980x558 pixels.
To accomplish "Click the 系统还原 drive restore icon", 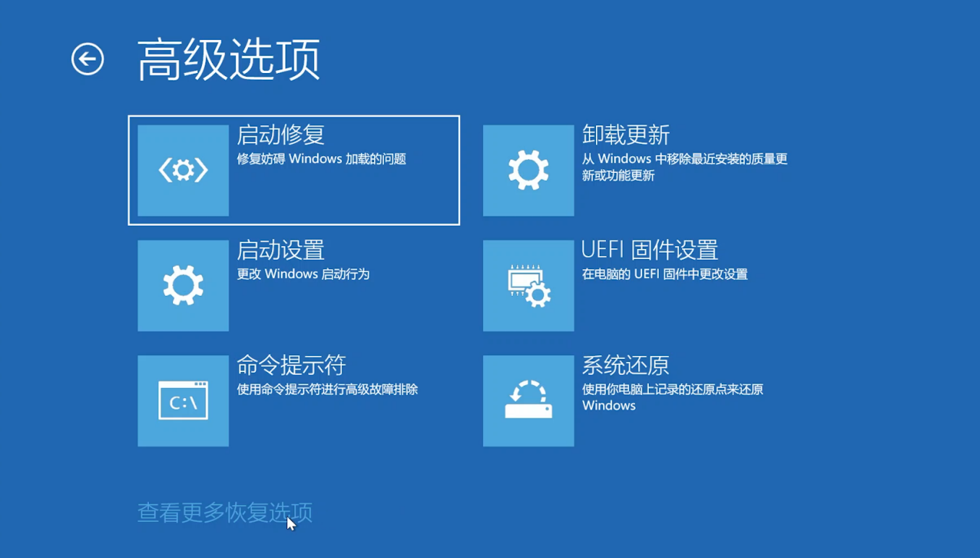I will tap(529, 400).
